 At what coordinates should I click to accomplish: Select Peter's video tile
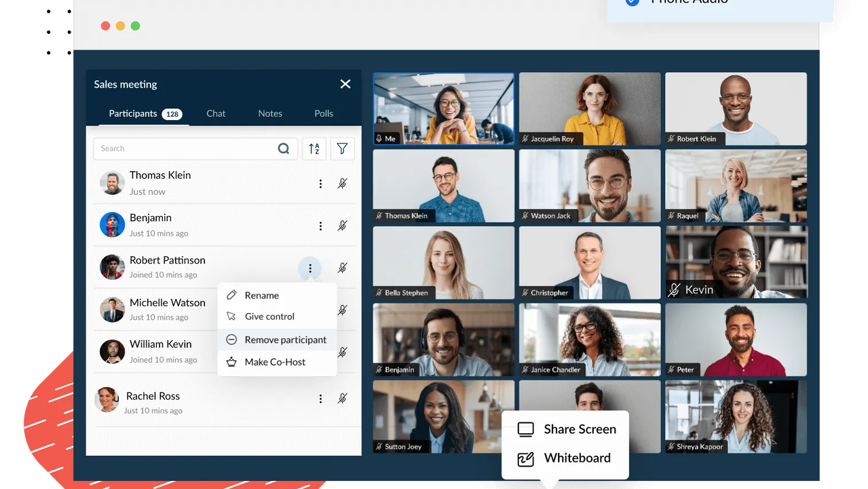coord(736,340)
